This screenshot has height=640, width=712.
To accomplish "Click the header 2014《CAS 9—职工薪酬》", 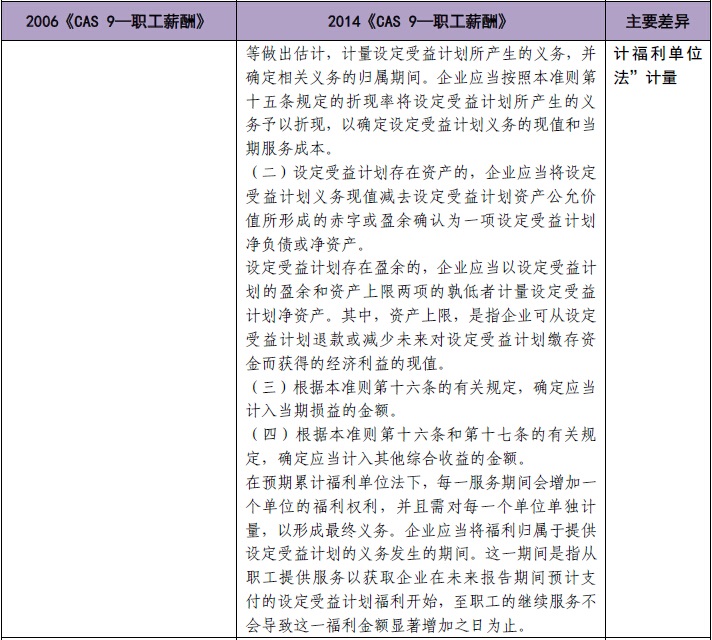I will pyautogui.click(x=417, y=21).
